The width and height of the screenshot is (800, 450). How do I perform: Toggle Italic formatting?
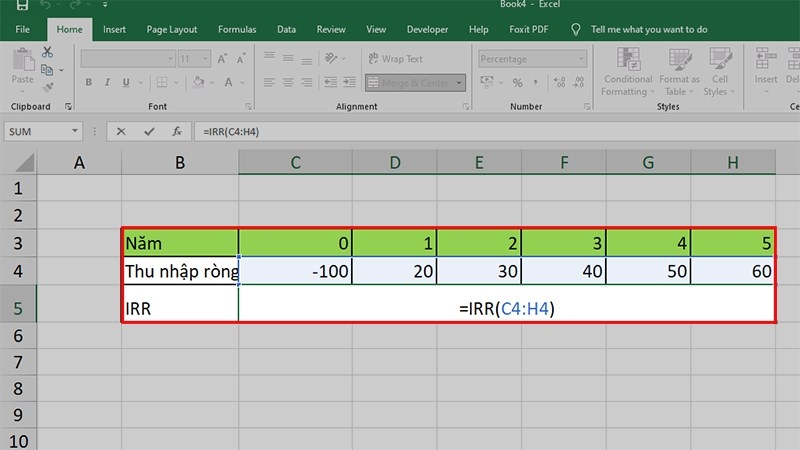click(x=107, y=82)
